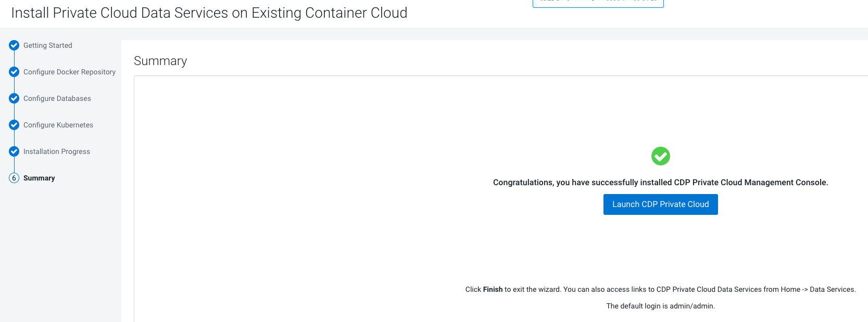Viewport: 868px width, 322px height.
Task: Click the blacked-out field at top
Action: pyautogui.click(x=598, y=3)
